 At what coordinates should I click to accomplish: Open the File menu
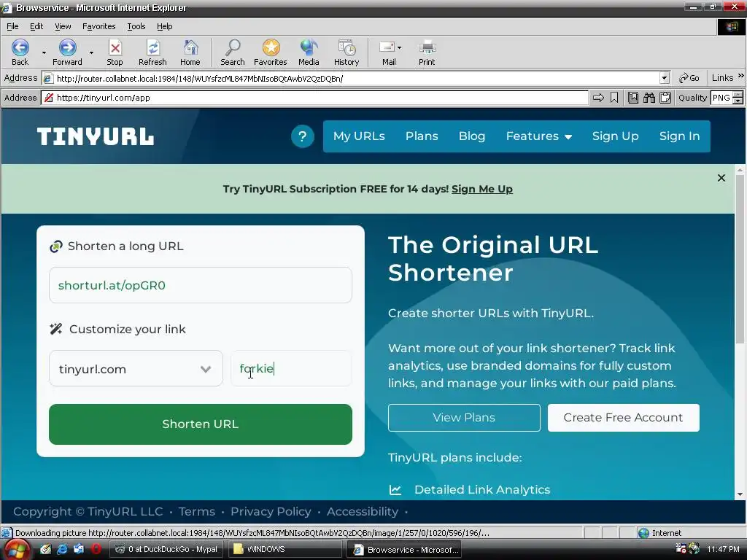[x=12, y=26]
